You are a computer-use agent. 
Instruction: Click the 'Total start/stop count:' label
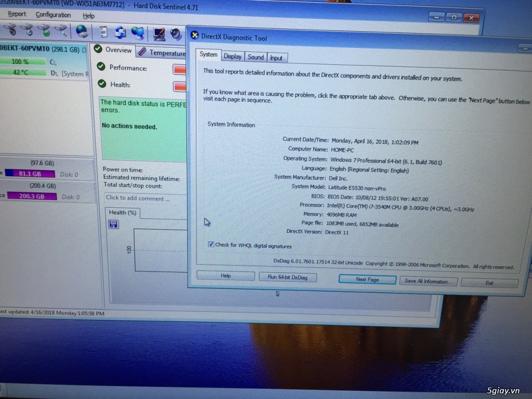pos(132,185)
